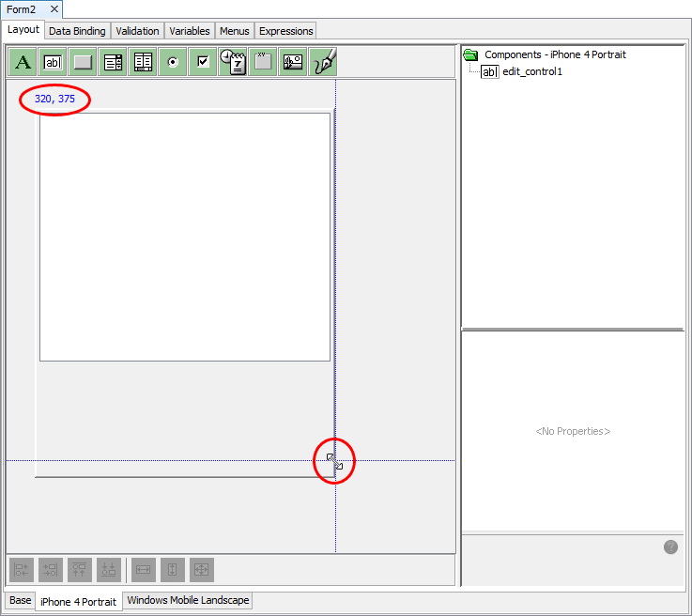692x616 pixels.
Task: Pick the push button control tool
Action: 84,63
